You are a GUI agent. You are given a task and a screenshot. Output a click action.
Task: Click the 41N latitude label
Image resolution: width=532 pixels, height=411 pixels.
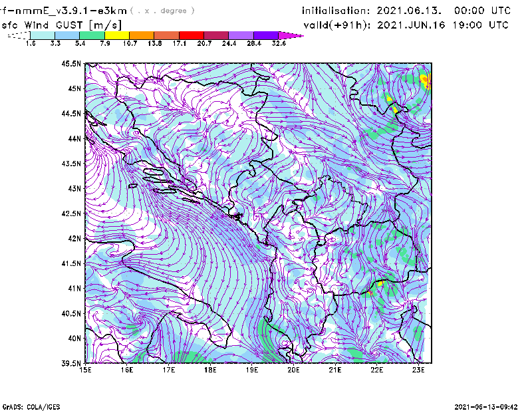(x=74, y=289)
